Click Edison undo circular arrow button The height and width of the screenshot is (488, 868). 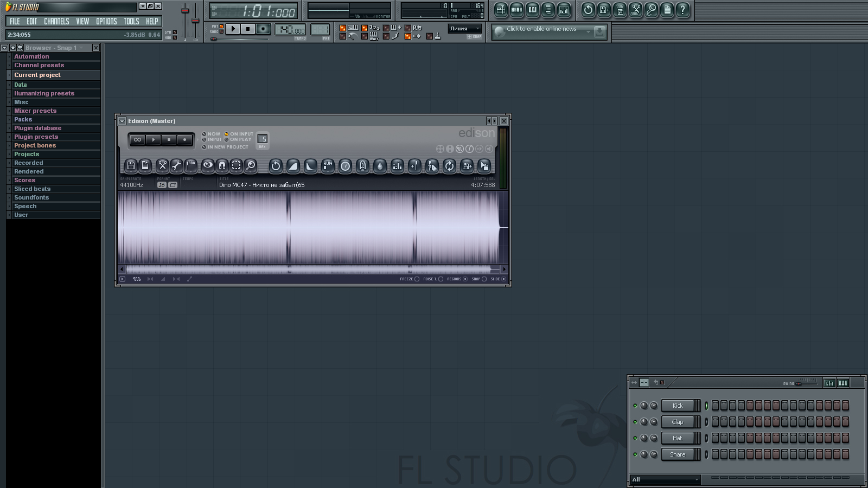[276, 166]
